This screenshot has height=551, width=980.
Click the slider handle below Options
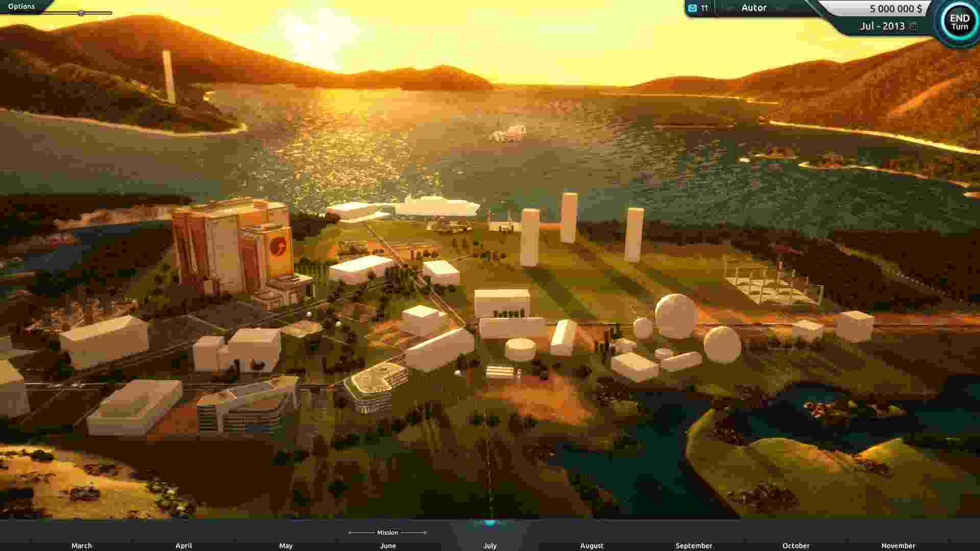(81, 13)
